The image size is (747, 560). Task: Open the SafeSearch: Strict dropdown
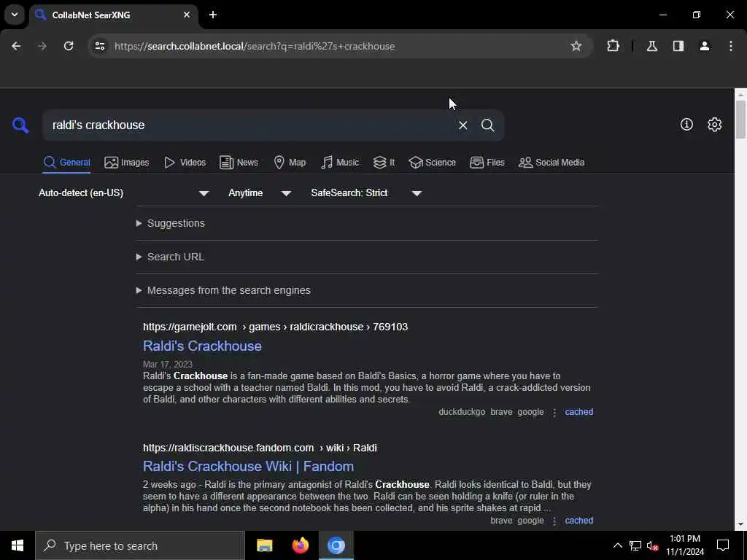point(366,192)
